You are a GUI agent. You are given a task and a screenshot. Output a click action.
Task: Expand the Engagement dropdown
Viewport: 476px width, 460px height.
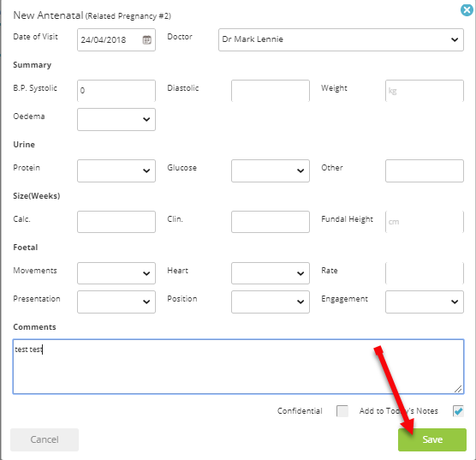pos(425,302)
